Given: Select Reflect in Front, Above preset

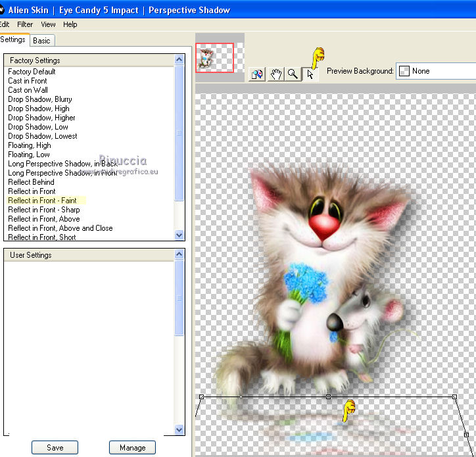Looking at the screenshot, I should pos(43,218).
